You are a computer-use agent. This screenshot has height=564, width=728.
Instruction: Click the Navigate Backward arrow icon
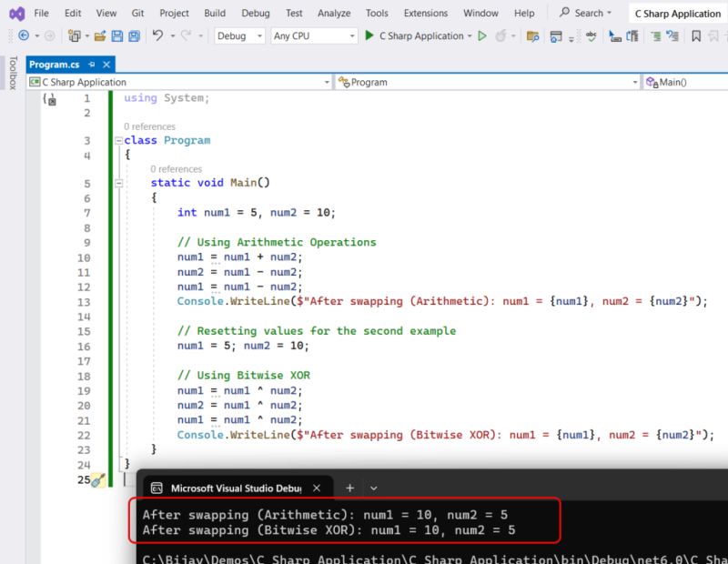point(23,35)
